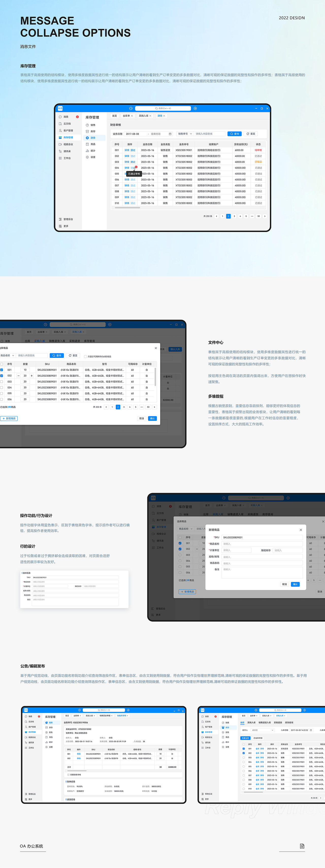Viewport: 325px width, 868px height.
Task: Click the history clock icon in the top window's title bar
Action: coord(131,109)
